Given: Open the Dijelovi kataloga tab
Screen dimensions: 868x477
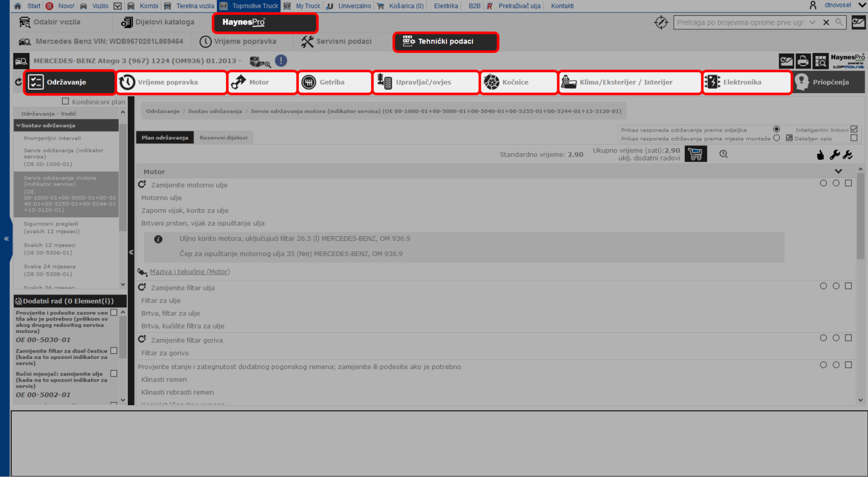Looking at the screenshot, I should [158, 23].
